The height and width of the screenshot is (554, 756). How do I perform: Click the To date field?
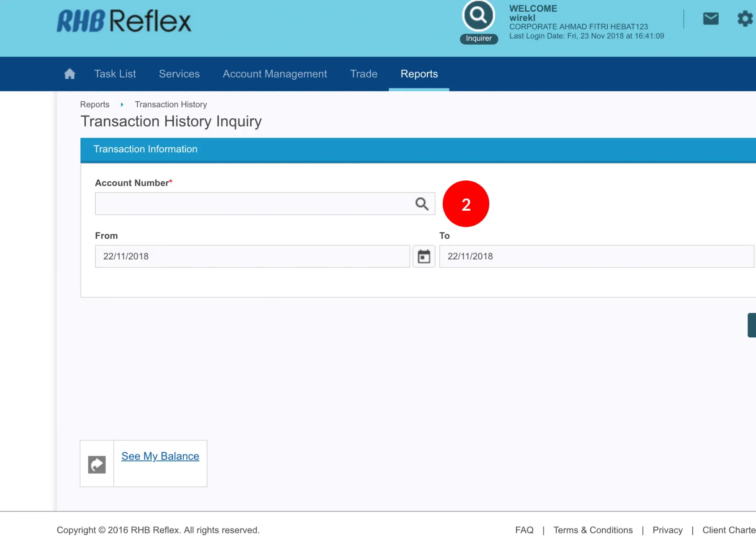point(596,256)
